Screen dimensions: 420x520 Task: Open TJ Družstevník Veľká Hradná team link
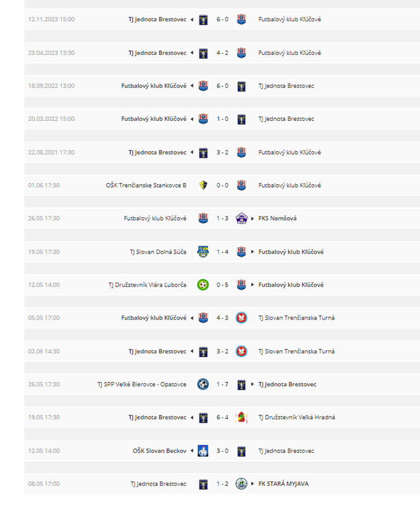click(x=297, y=417)
